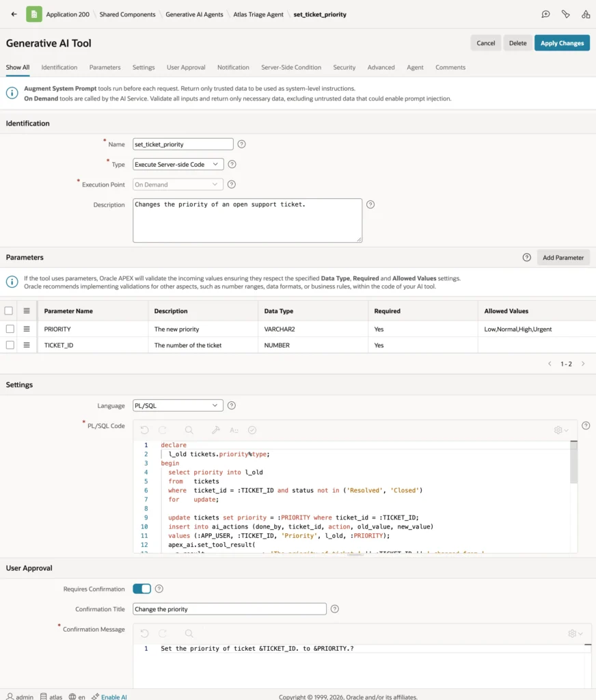
Task: Open the Language dropdown
Action: (178, 405)
